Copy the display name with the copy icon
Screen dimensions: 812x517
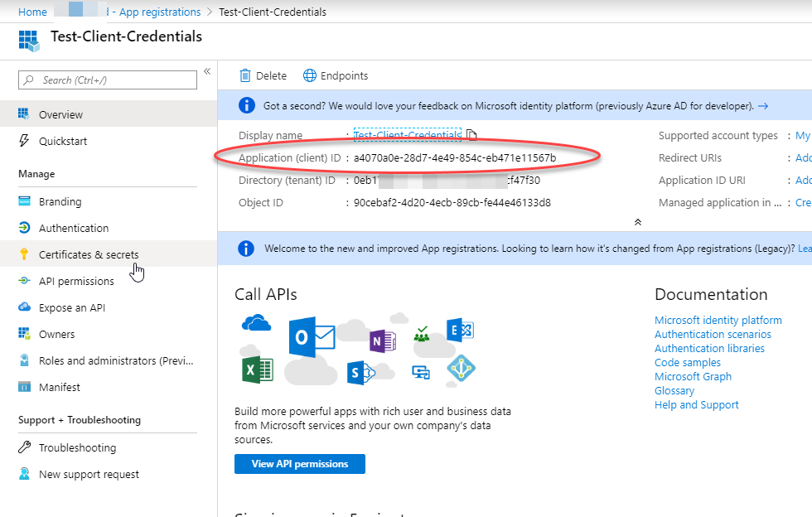471,135
